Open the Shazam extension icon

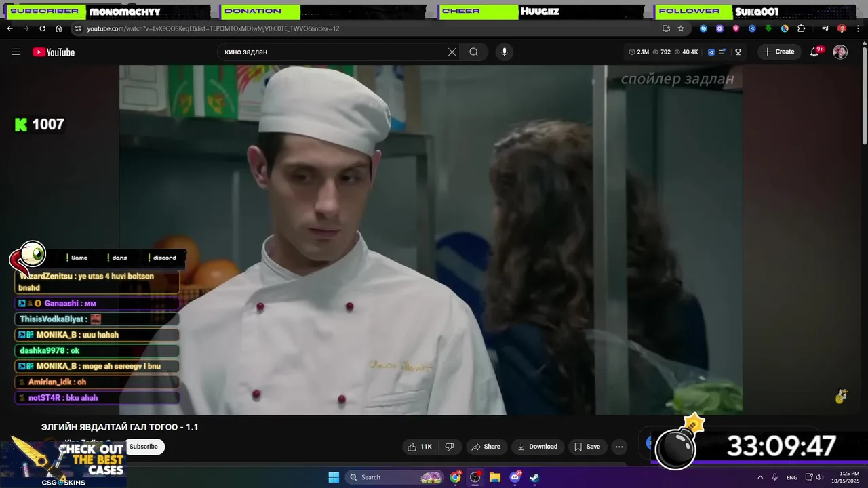coord(703,28)
